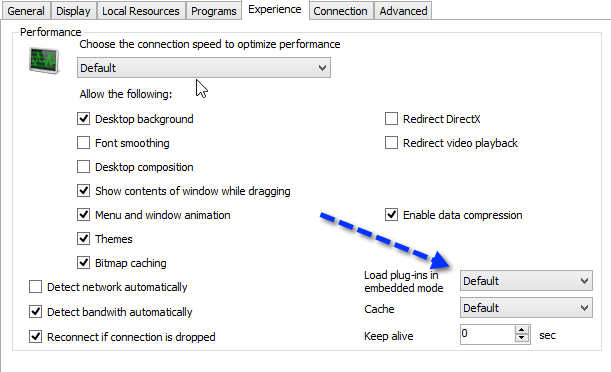Screen dimensions: 611x372
Task: Increase Keep alive seconds with up arrow
Action: pos(521,330)
